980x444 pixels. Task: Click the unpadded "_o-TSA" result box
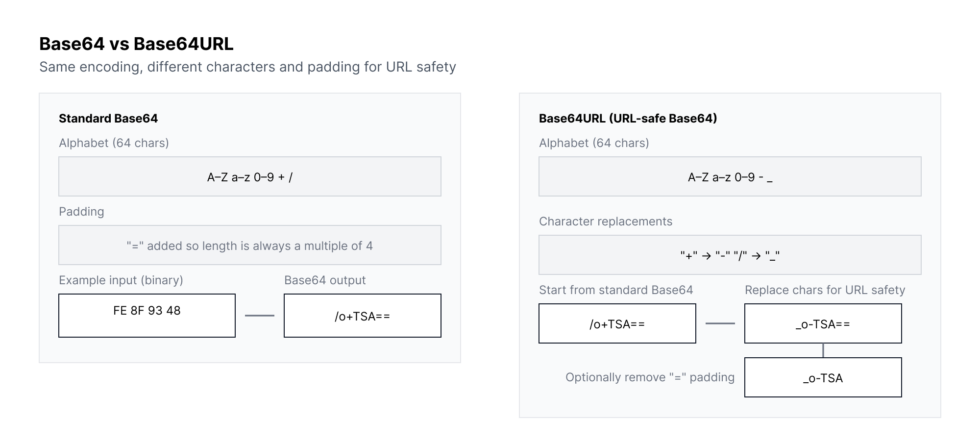823,378
